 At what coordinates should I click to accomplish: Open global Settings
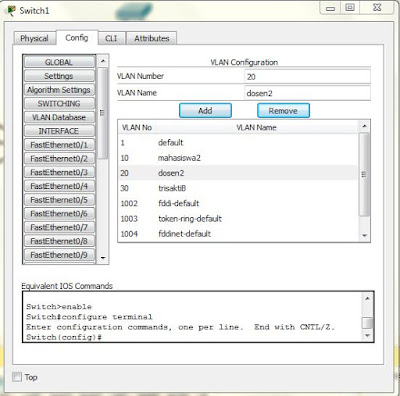[x=59, y=76]
